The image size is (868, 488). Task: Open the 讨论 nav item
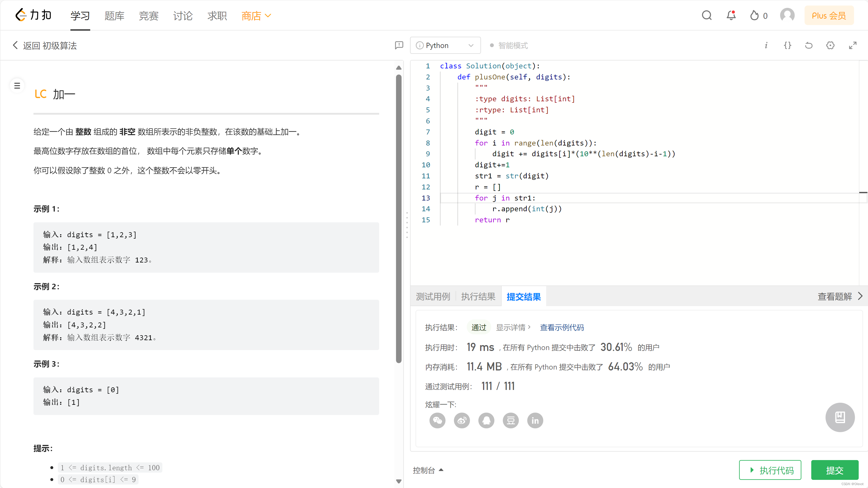pyautogui.click(x=183, y=15)
